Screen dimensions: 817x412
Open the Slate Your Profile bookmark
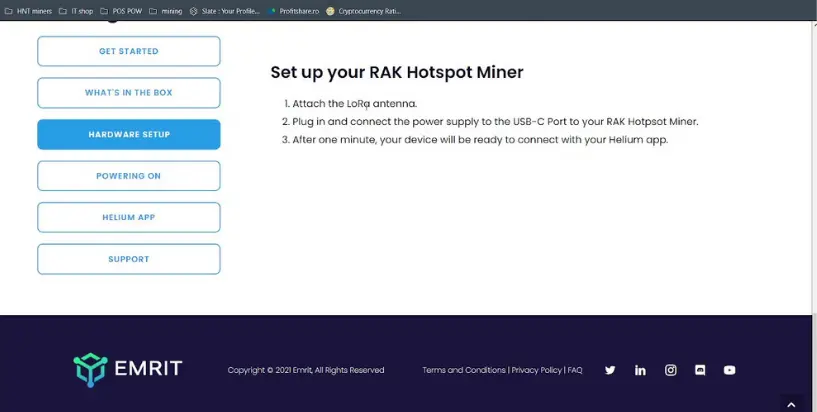click(225, 11)
